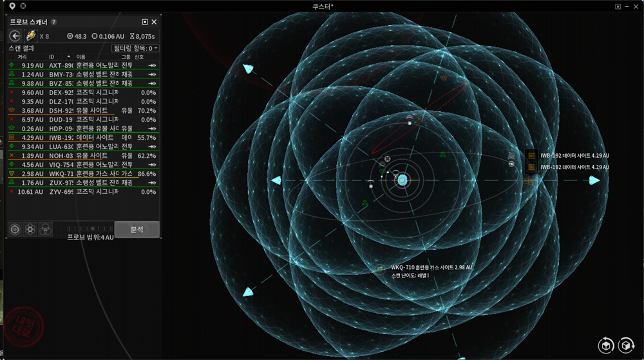Click the scanner probe launcher icon
This screenshot has height=360, width=644.
31,36
